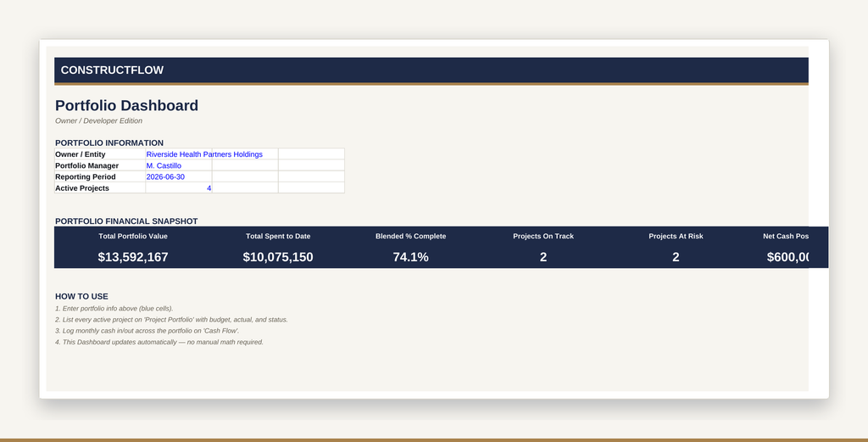Select the 2026-06-30 date cell
Image resolution: width=868 pixels, height=442 pixels.
click(178, 176)
